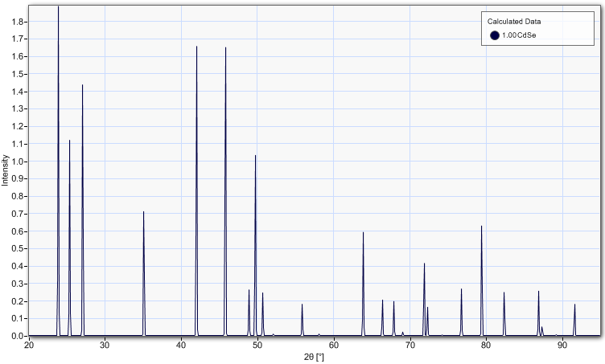
Task: Click the Calculated Data legend title
Action: 514,21
